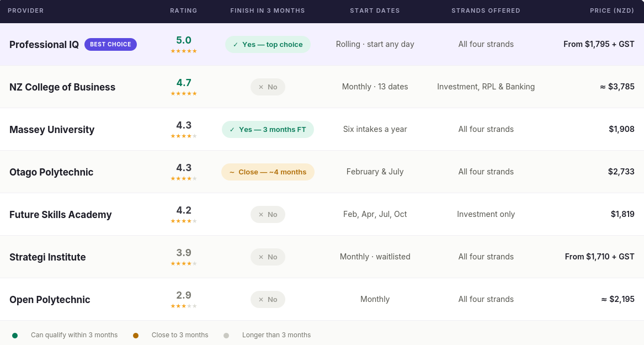Viewport: 644px width, 345px height.
Task: Sort by the RATING column header
Action: [184, 10]
